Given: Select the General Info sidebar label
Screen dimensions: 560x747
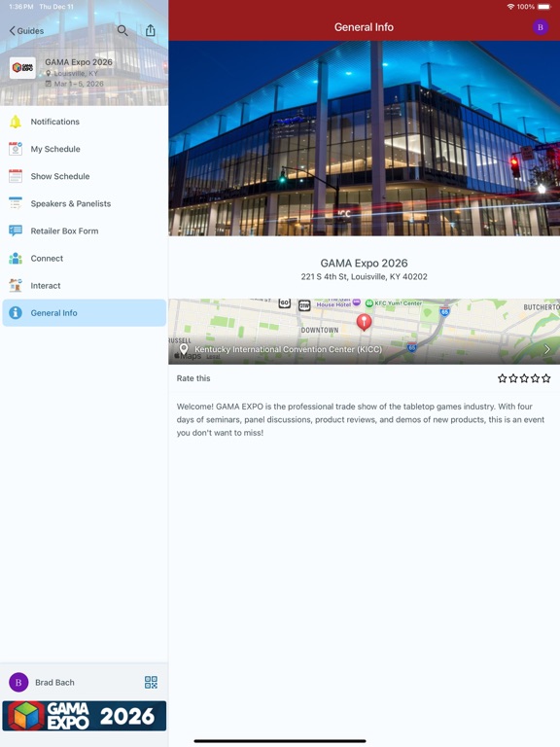Looking at the screenshot, I should (x=53, y=313).
